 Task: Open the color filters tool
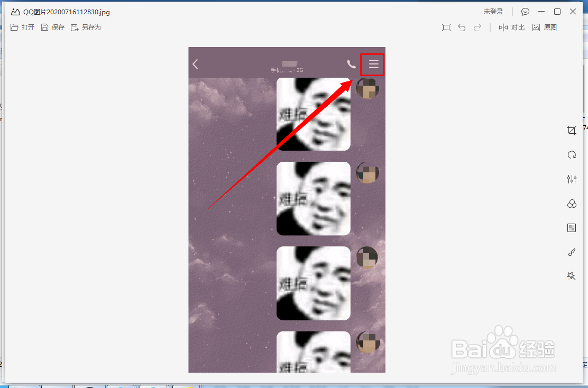point(572,204)
